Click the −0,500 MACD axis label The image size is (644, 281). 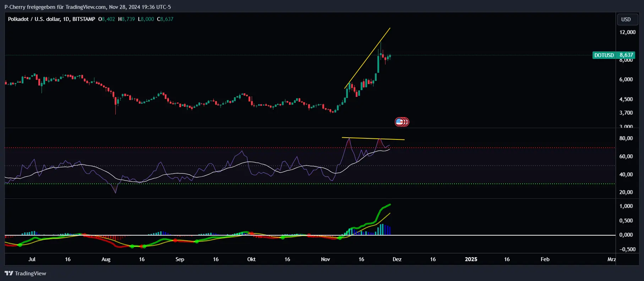tap(627, 249)
